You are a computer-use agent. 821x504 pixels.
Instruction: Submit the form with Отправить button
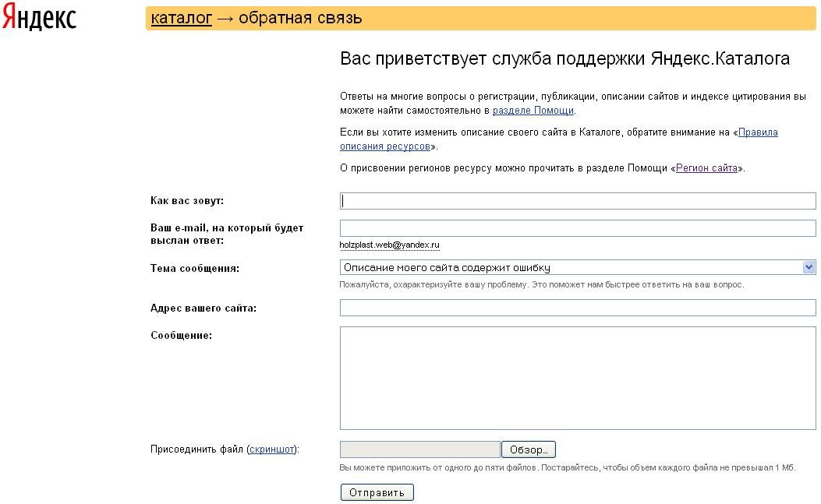377,492
